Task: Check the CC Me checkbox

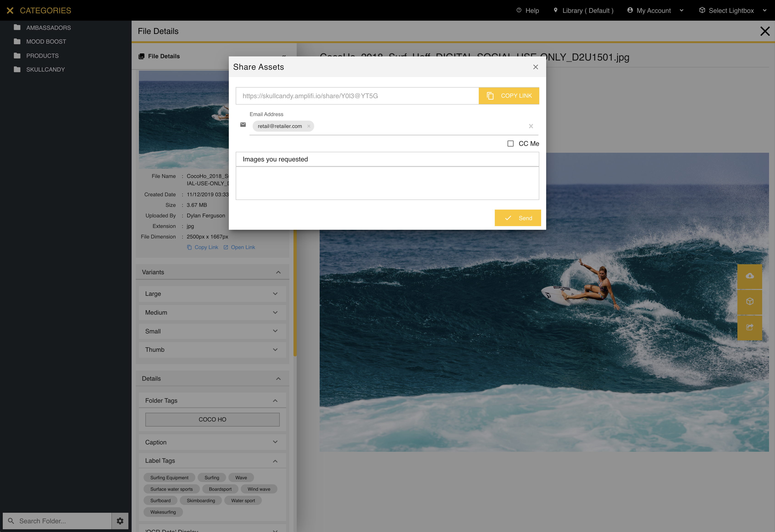Action: pyautogui.click(x=510, y=144)
